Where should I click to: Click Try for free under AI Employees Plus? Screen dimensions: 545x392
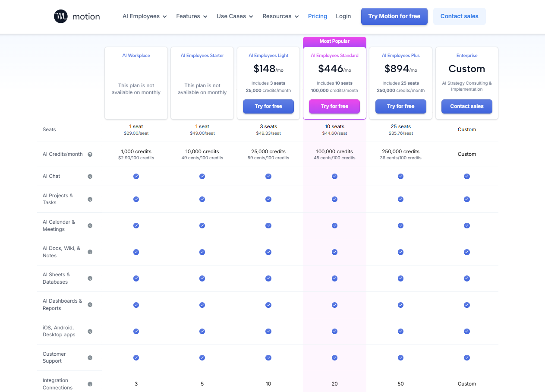tap(400, 106)
